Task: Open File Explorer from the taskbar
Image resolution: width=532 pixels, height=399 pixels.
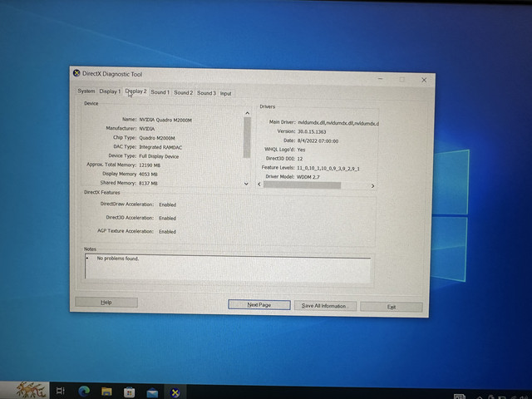Action: tap(106, 392)
